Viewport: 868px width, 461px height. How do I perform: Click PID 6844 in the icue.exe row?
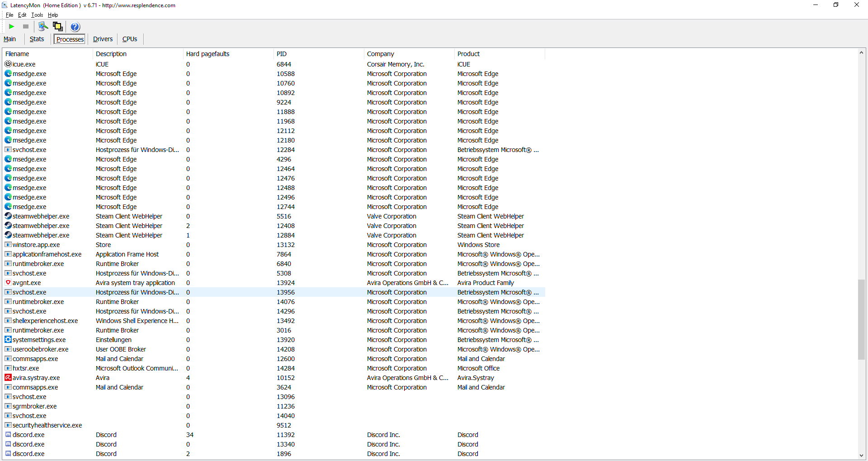coord(284,64)
